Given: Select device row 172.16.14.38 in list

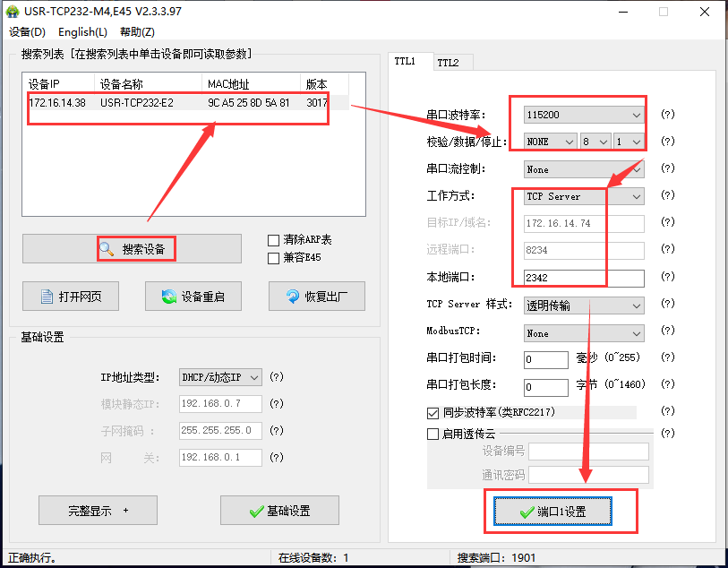Looking at the screenshot, I should [x=179, y=103].
